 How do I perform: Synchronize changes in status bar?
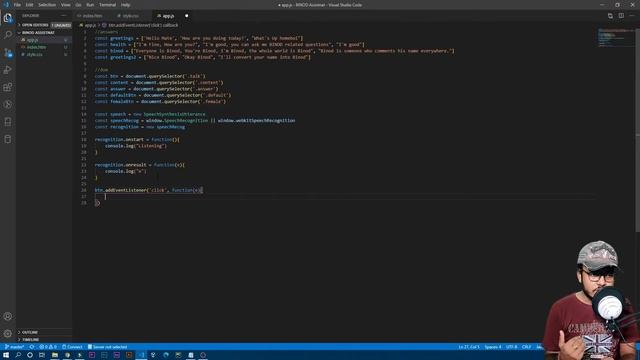32,347
